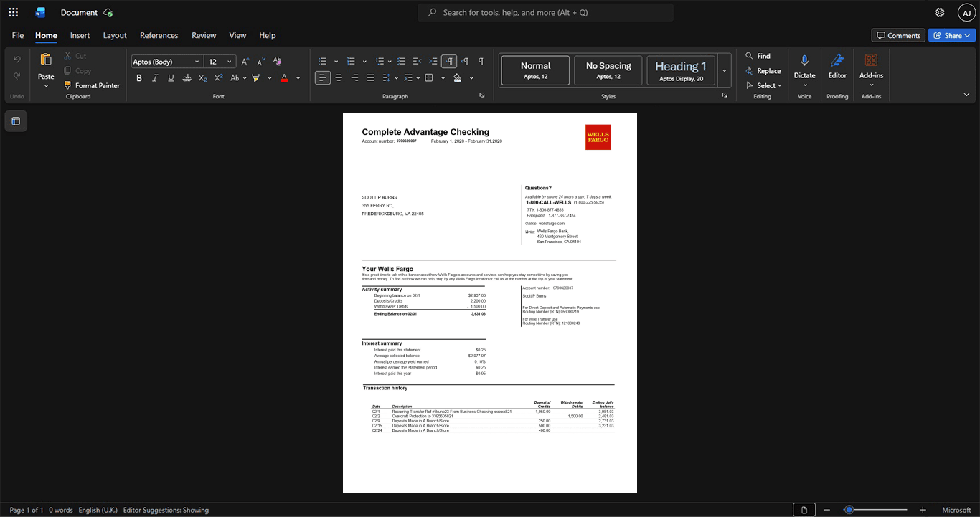Screen dimensions: 980x517
Task: Open Styles pane dialog launcher
Action: 725,95
